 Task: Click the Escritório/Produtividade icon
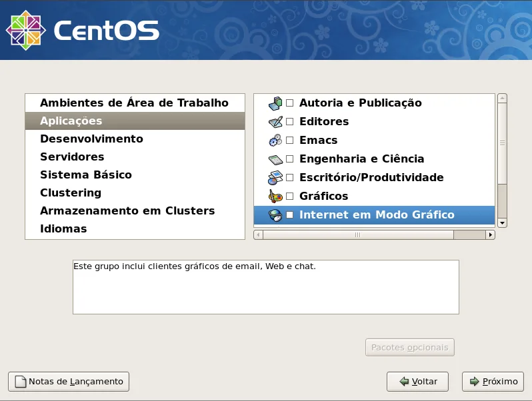coord(275,178)
